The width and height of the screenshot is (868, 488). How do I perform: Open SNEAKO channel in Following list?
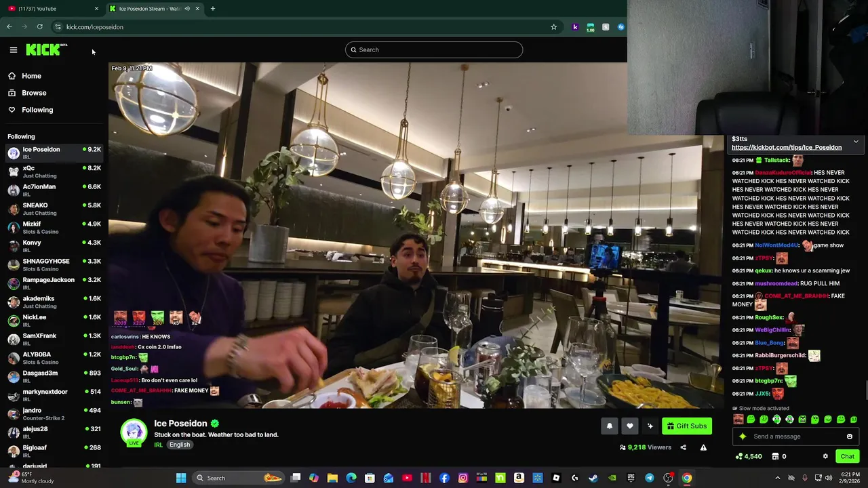[54, 209]
